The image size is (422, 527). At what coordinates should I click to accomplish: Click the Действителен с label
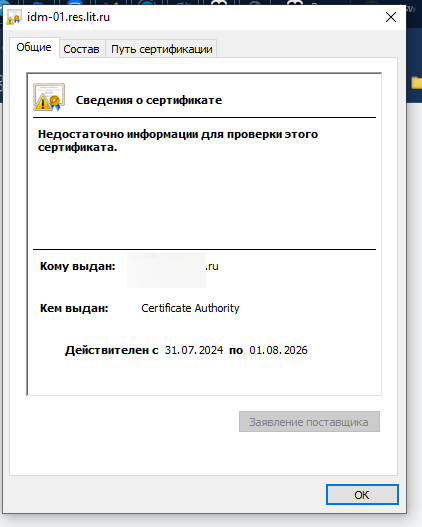pyautogui.click(x=112, y=350)
